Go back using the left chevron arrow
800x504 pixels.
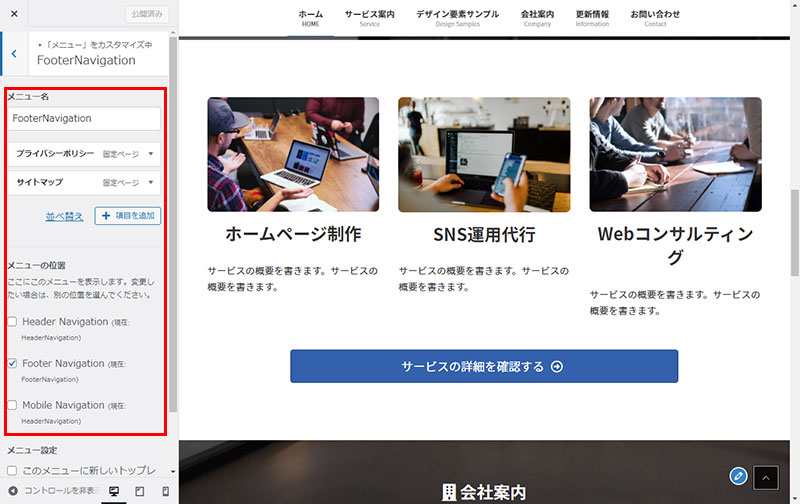(13, 54)
